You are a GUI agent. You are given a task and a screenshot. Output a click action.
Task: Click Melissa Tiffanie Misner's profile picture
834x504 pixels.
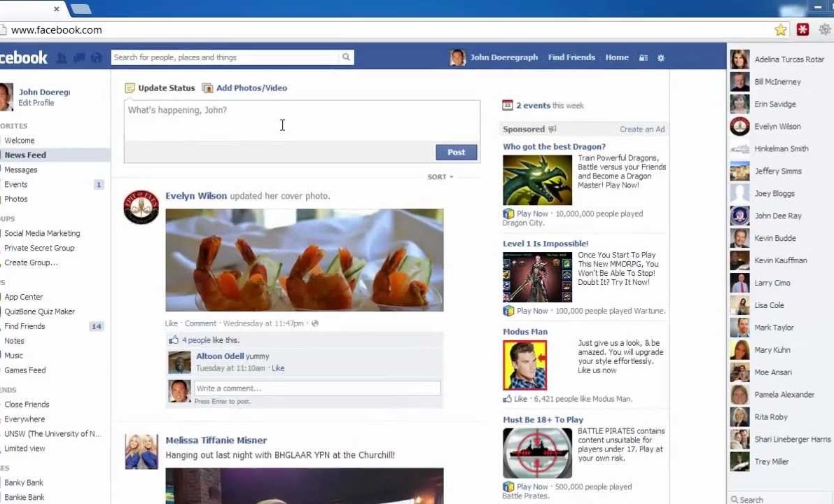141,451
